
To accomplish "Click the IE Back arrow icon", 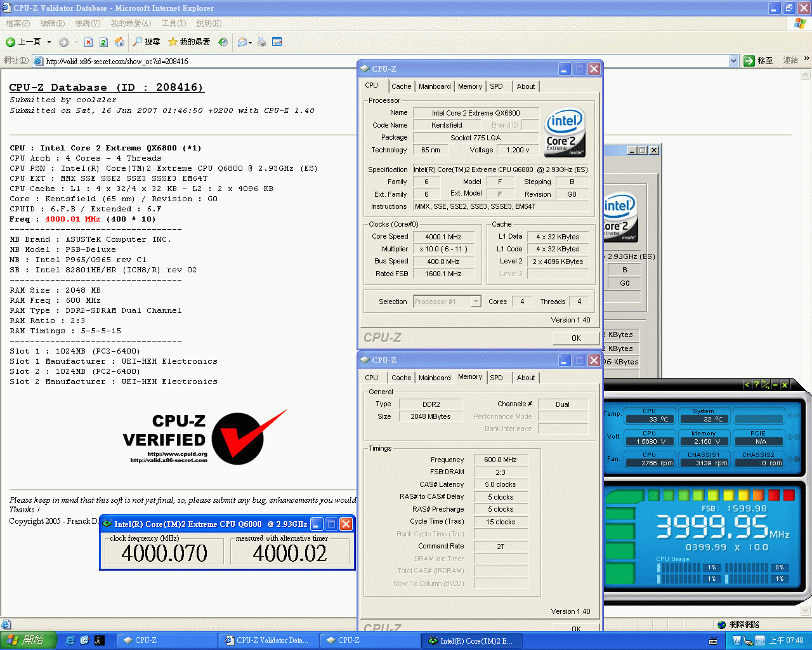I will click(10, 42).
